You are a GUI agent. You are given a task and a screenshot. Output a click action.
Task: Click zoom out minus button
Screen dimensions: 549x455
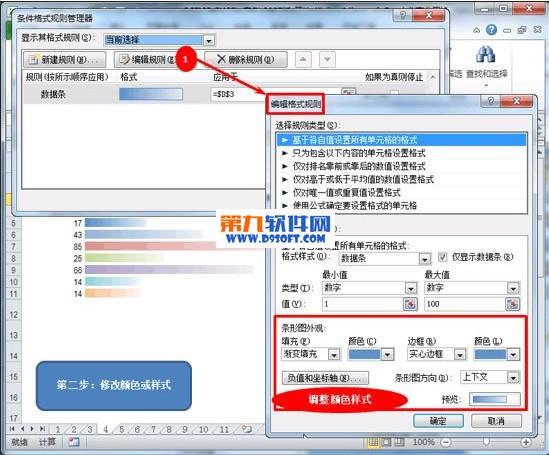(x=446, y=443)
